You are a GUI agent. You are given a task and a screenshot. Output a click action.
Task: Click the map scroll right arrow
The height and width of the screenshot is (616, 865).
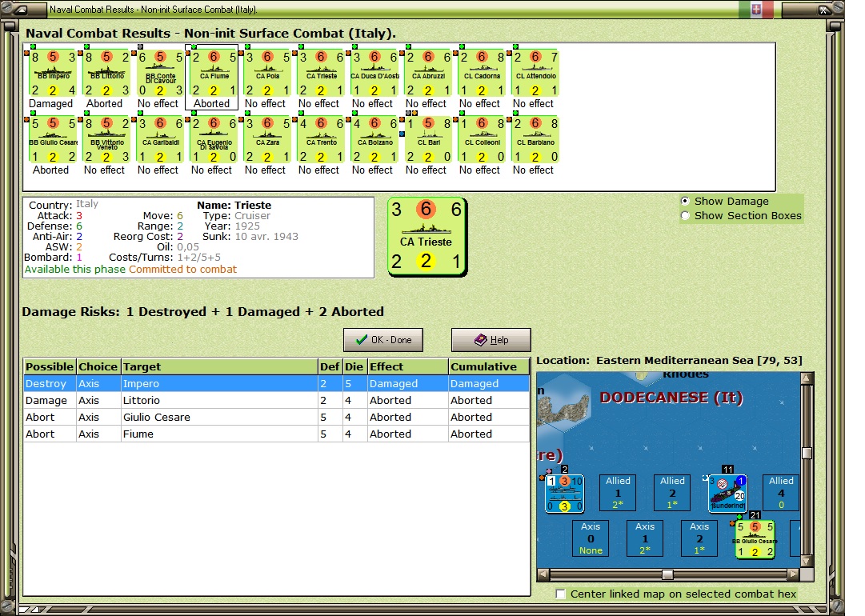[793, 574]
